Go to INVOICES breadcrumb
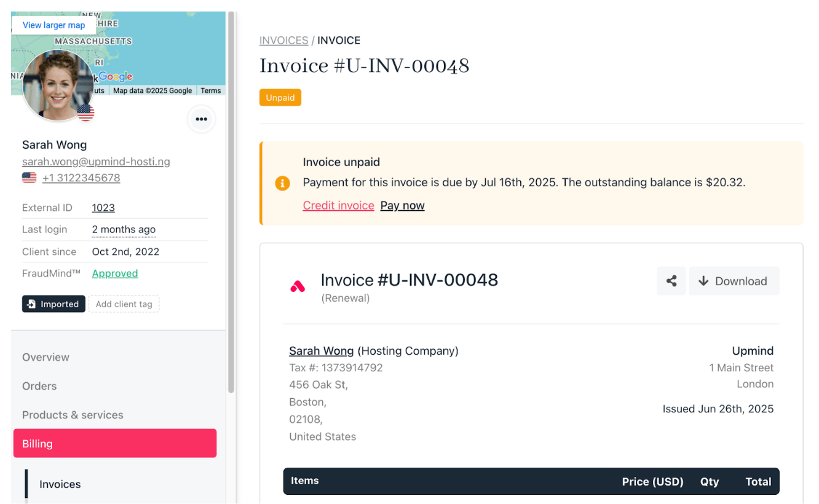The height and width of the screenshot is (504, 819). coord(283,41)
